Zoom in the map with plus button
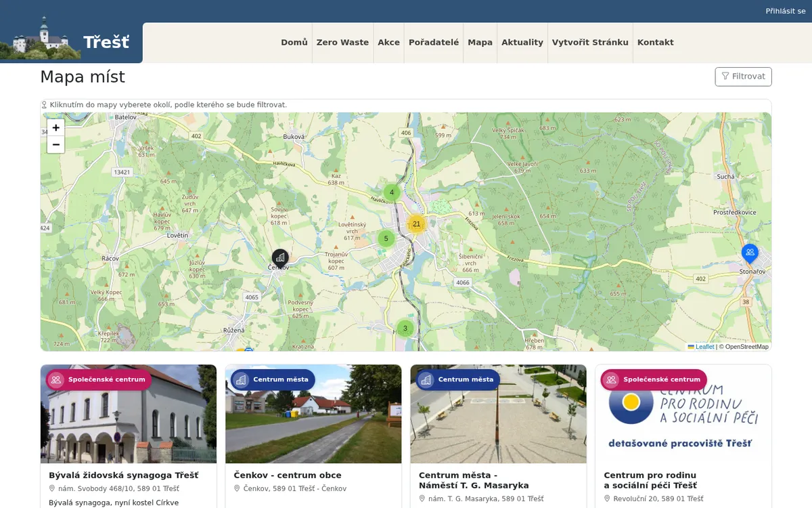The width and height of the screenshot is (812, 508). (56, 127)
